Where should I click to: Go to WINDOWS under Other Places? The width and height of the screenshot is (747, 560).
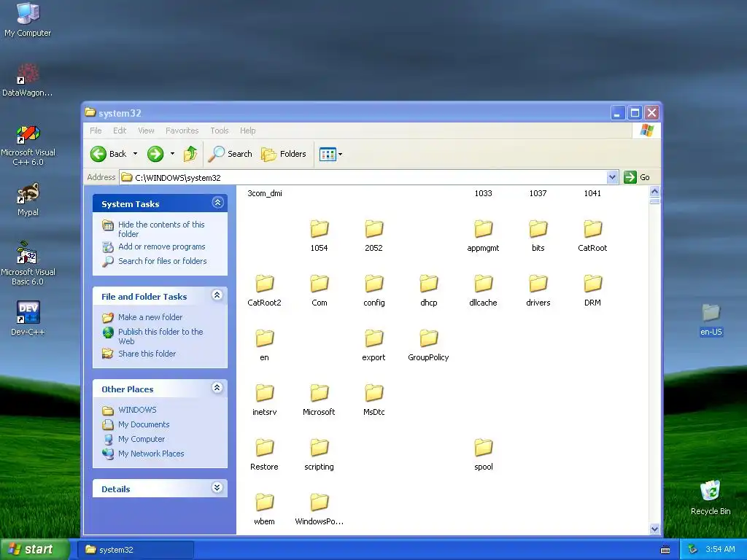tap(137, 410)
